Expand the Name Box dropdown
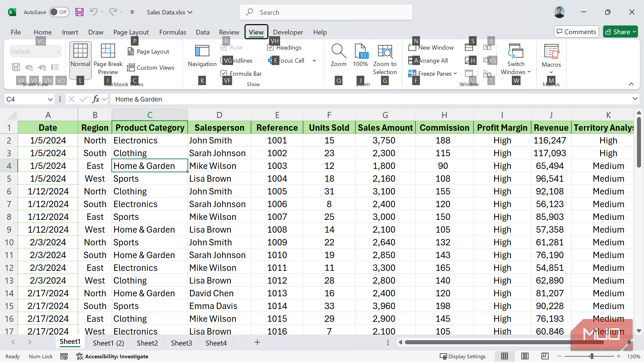Image resolution: width=644 pixels, height=362 pixels. point(50,99)
